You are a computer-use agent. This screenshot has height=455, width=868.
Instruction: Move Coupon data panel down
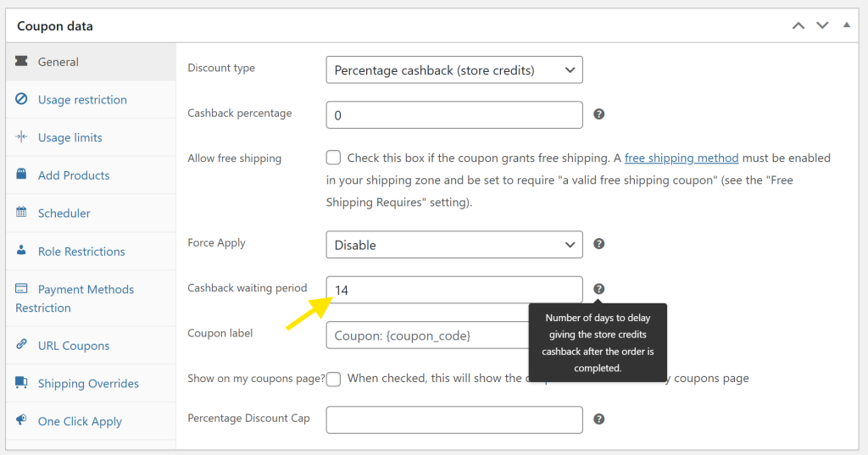point(822,25)
